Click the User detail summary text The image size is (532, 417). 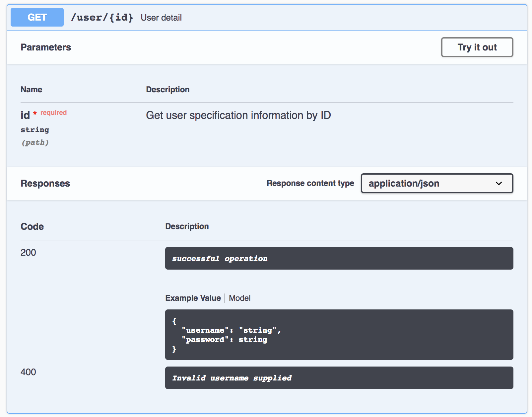point(161,18)
